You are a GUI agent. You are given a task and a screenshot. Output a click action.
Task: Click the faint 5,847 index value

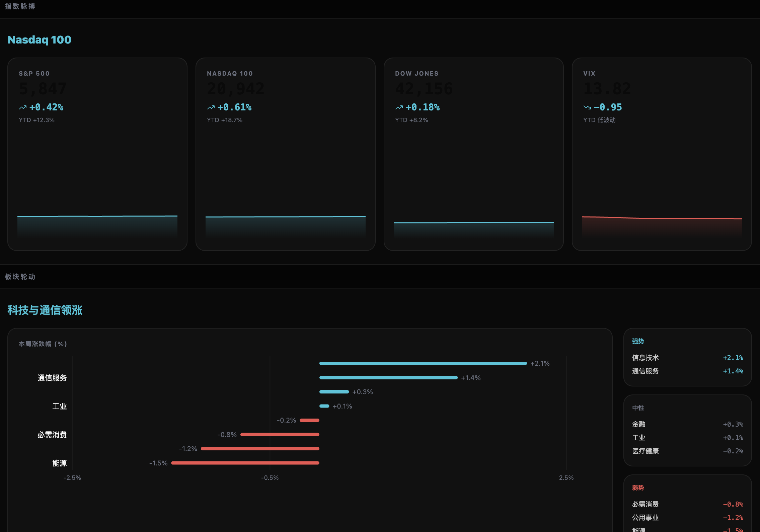pos(43,89)
